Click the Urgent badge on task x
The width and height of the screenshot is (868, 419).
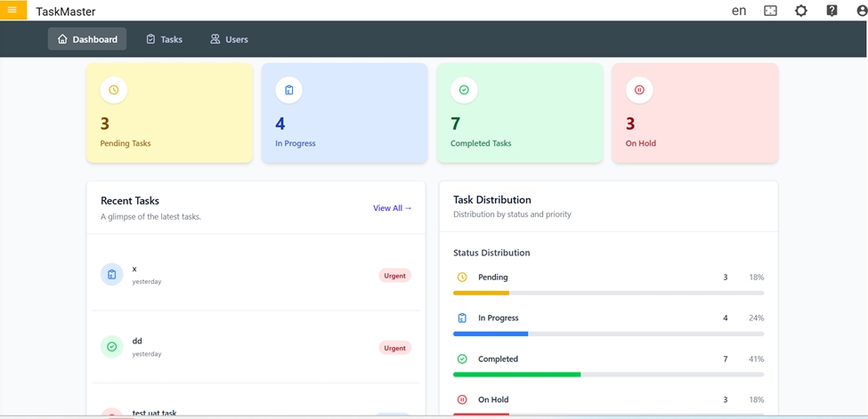point(394,276)
